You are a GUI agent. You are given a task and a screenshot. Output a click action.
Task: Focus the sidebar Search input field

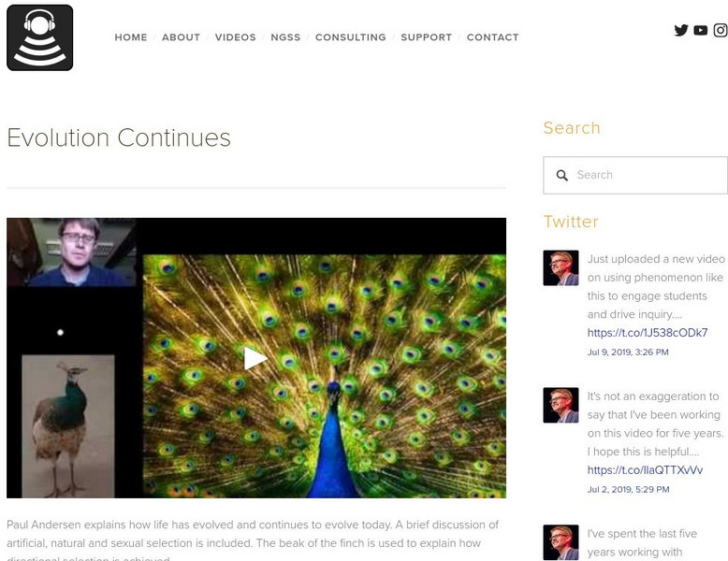pyautogui.click(x=635, y=175)
